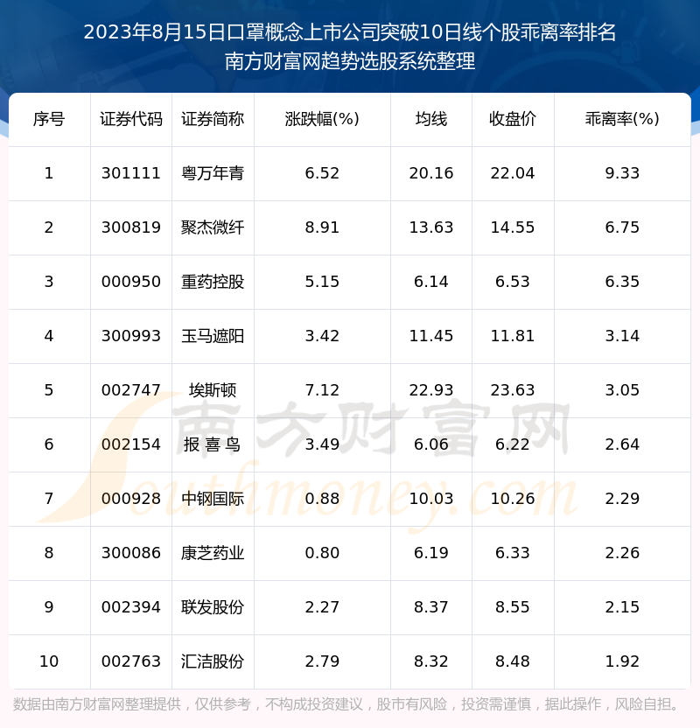Click the 7.12 change percentage

322,390
